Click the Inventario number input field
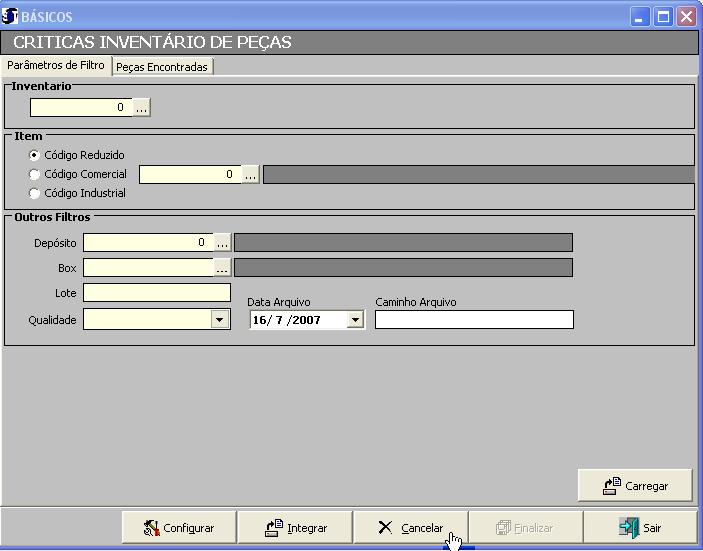The width and height of the screenshot is (703, 551). coord(80,107)
